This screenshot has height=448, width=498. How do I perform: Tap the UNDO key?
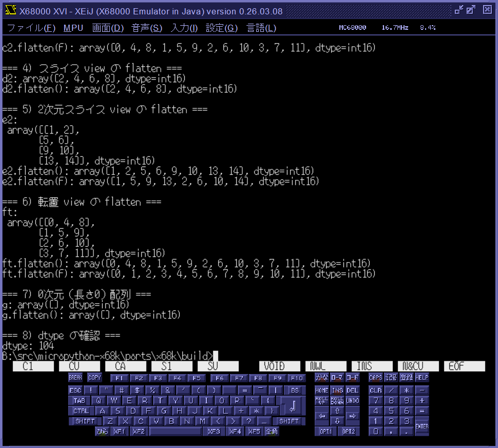353,401
